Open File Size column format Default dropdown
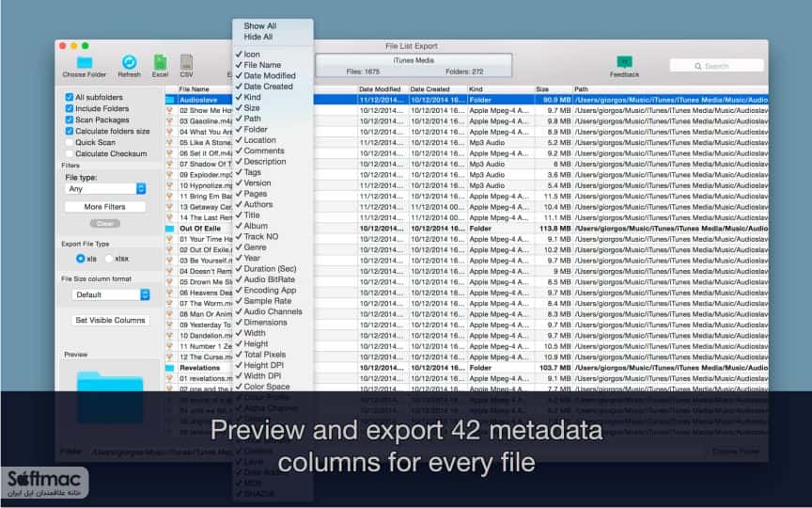Screen dimensions: 812x508 110,294
